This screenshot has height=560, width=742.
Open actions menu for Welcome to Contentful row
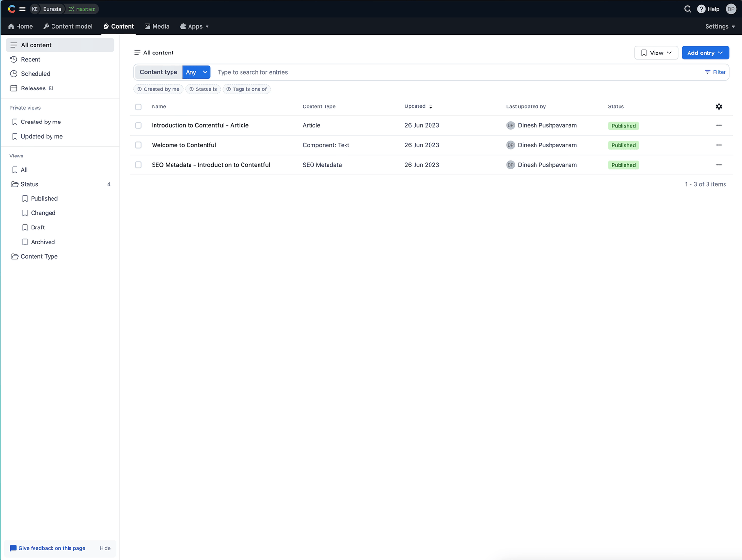pos(719,145)
